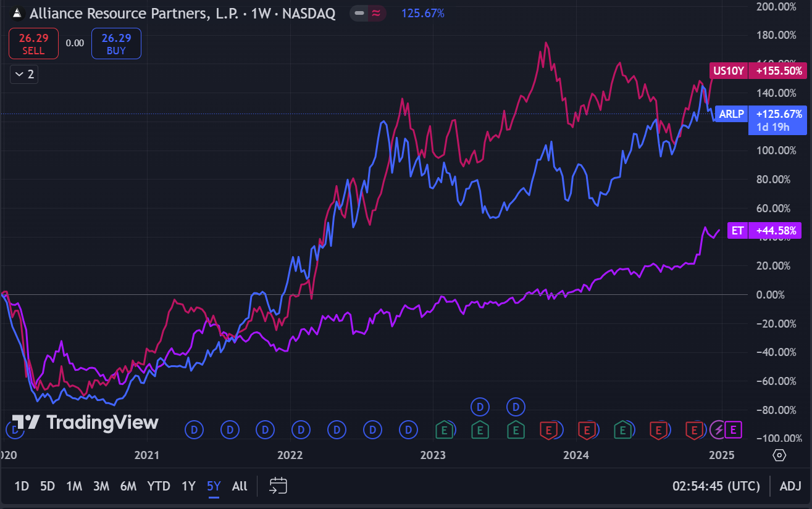Click the 2021 time axis label
This screenshot has width=812, height=509.
147,455
